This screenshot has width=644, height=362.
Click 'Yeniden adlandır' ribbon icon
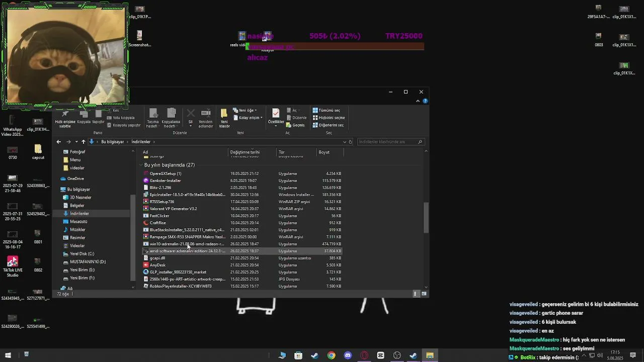coord(206,114)
